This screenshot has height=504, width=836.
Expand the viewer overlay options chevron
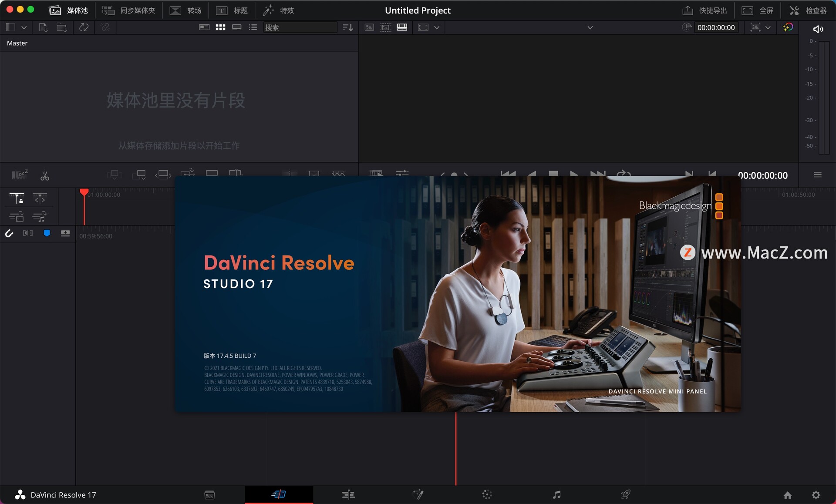click(x=437, y=27)
